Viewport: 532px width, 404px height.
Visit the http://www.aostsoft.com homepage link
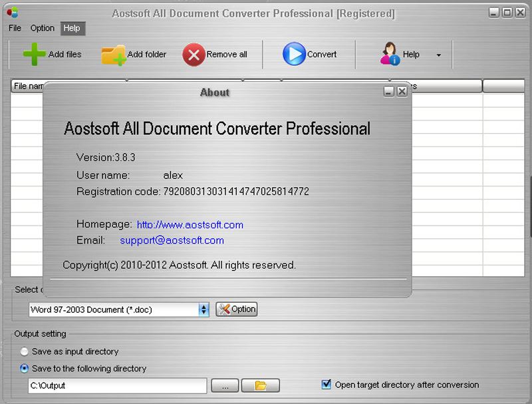click(x=190, y=225)
